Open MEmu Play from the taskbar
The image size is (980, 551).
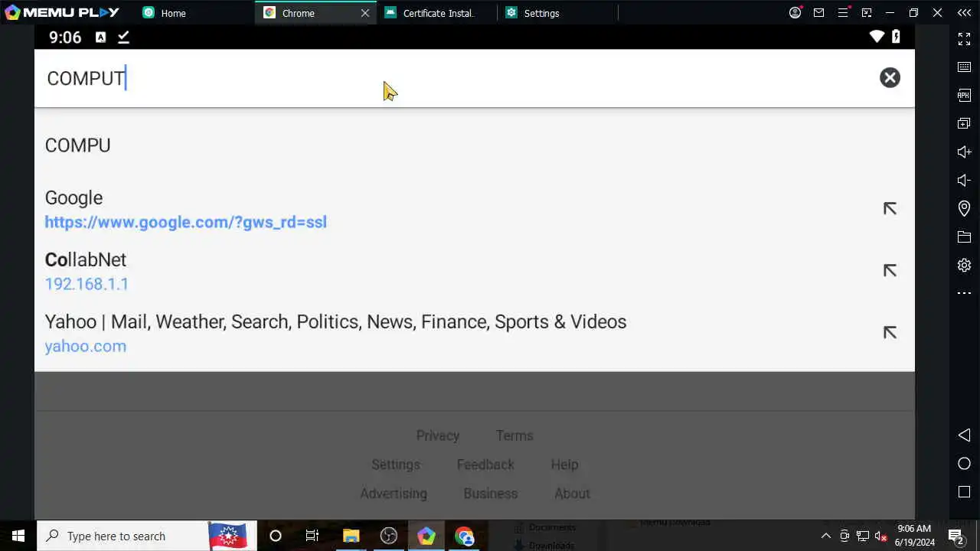click(426, 536)
